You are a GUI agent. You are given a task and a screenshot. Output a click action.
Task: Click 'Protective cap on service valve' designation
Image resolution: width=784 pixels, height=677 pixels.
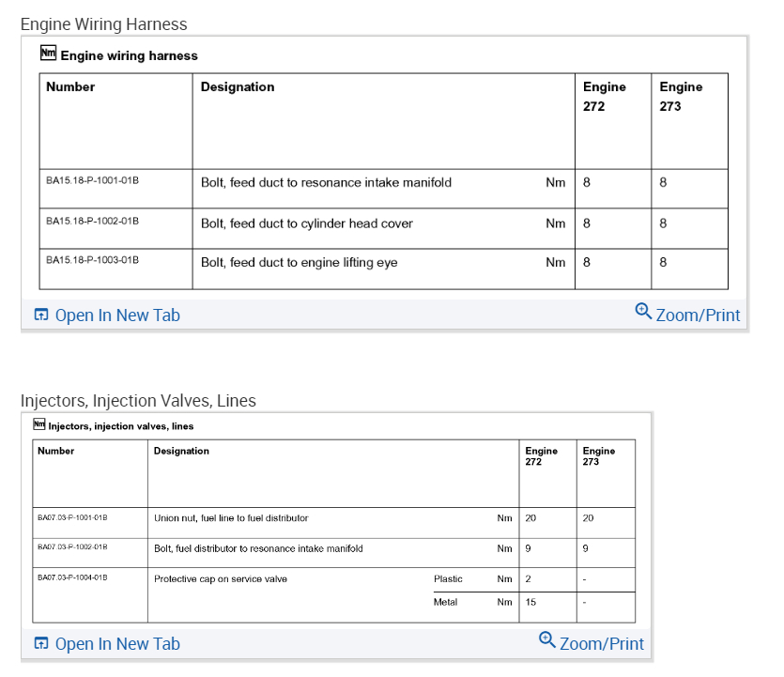(220, 579)
